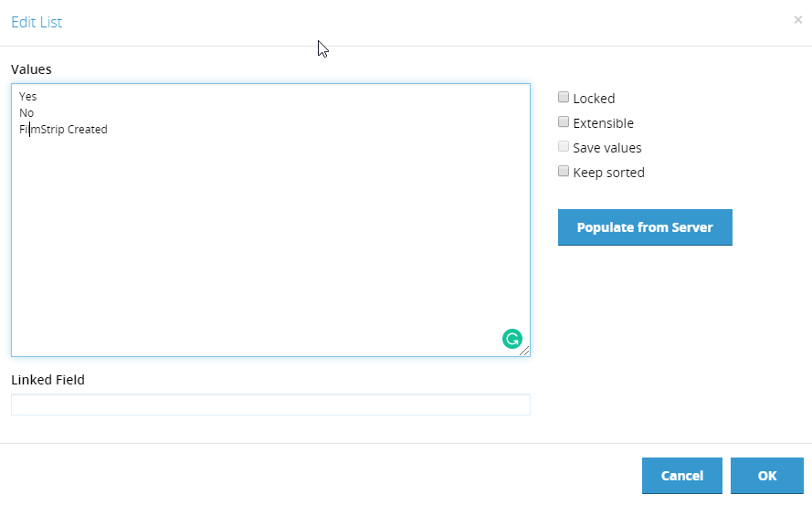Select the FilmStrip Created entry line
This screenshot has width=812, height=505.
(x=63, y=130)
